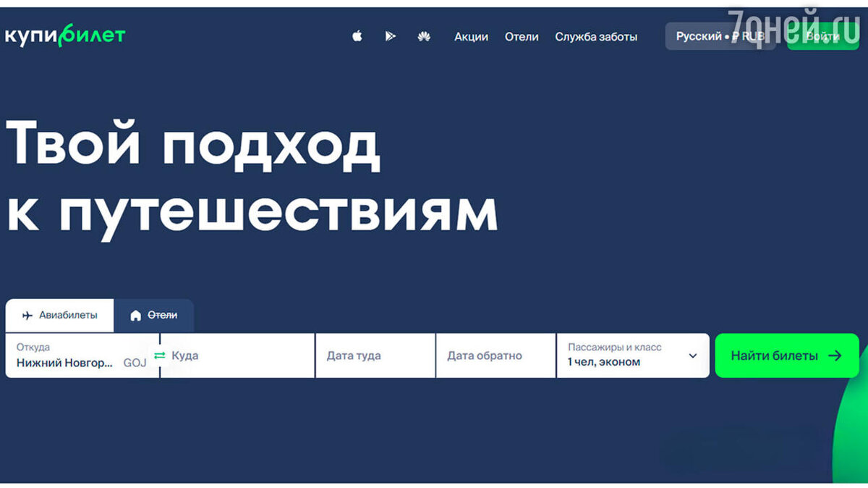The width and height of the screenshot is (868, 488).
Task: Click the arrow on Найти билеты button
Action: (x=835, y=355)
